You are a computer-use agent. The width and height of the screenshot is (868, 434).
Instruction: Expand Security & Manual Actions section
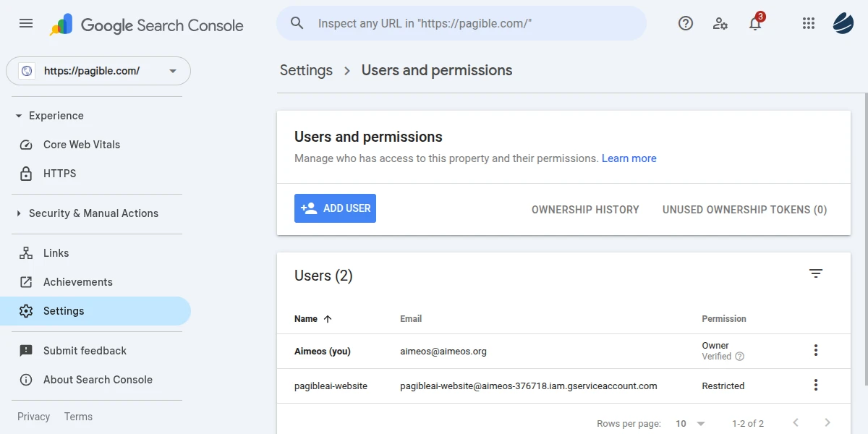point(19,213)
